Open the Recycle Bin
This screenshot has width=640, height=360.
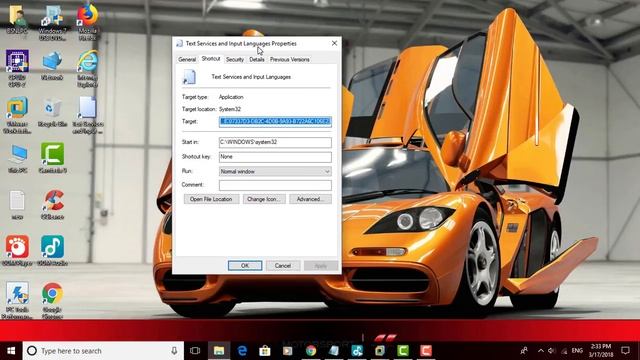[52, 112]
